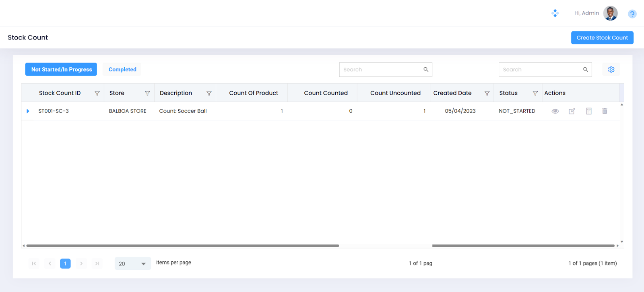Viewport: 644px width, 292px height.
Task: Open filter for Created Date column
Action: tap(487, 93)
